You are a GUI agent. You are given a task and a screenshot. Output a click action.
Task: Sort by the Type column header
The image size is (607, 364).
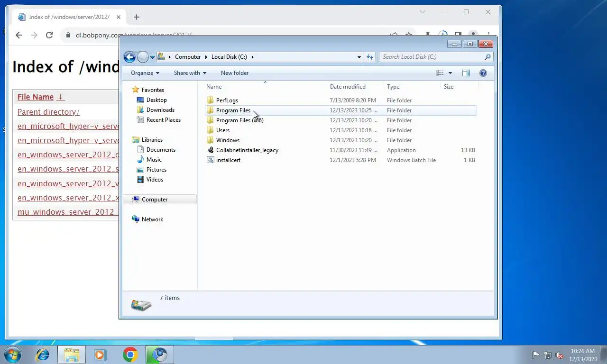point(412,87)
